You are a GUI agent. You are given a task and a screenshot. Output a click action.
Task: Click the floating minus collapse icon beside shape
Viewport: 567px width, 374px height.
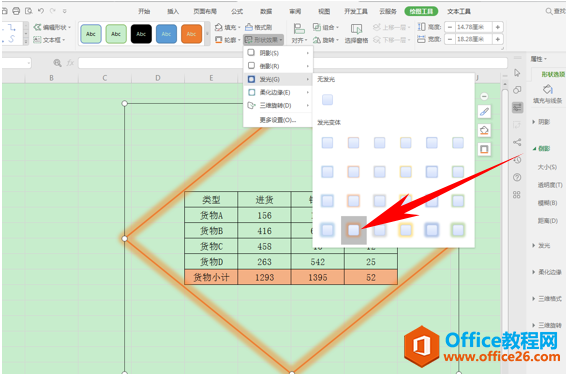[x=484, y=97]
